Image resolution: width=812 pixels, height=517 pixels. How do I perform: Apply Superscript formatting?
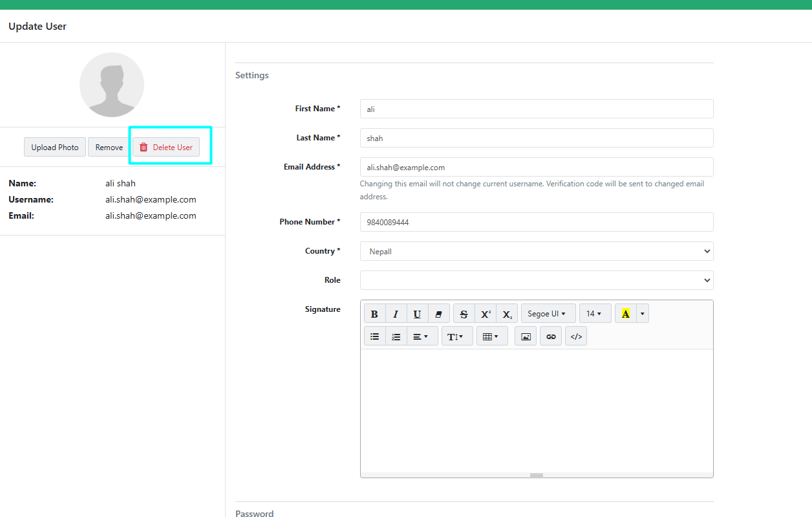coord(486,314)
